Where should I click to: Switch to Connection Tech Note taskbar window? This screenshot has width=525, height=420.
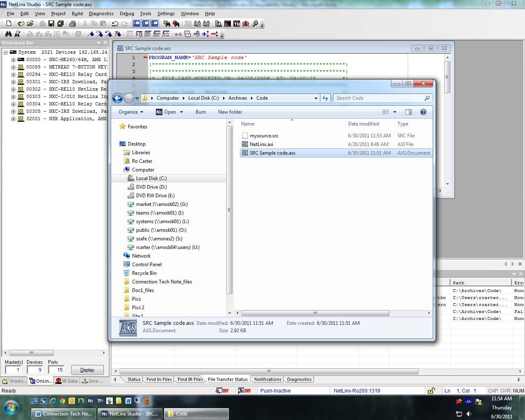[x=64, y=414]
